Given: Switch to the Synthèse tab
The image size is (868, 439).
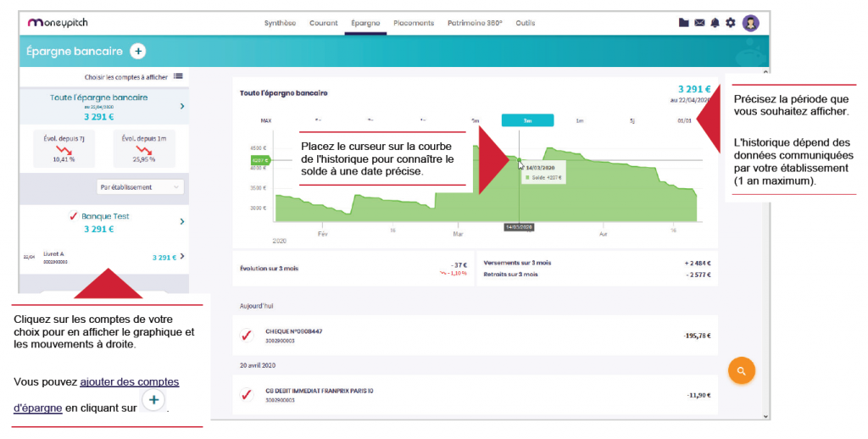Looking at the screenshot, I should point(280,23).
